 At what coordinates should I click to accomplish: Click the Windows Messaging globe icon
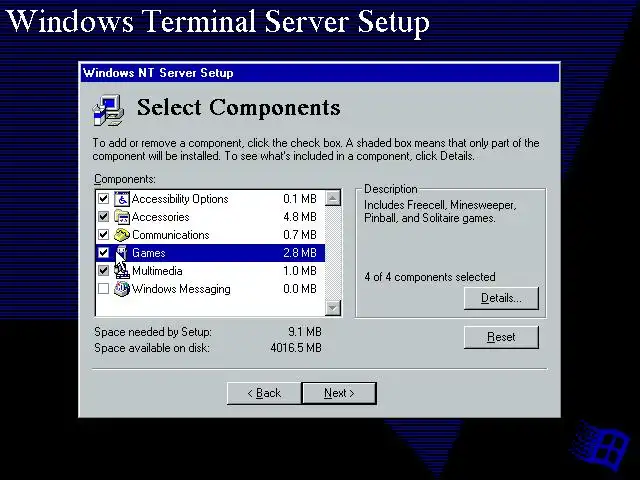(122, 289)
